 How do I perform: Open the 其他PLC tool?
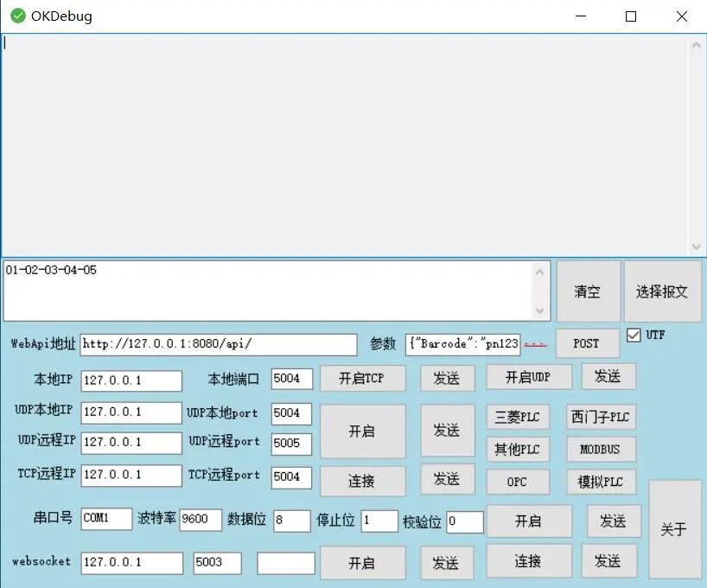[518, 449]
